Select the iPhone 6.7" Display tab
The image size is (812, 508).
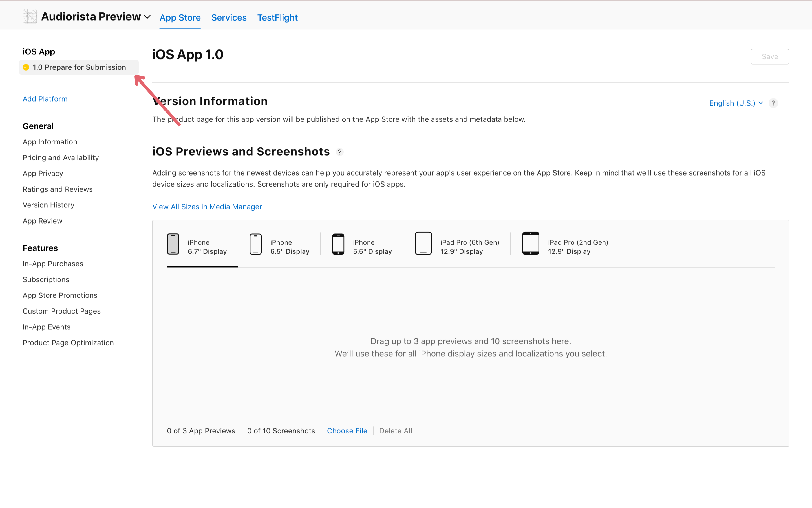tap(202, 247)
